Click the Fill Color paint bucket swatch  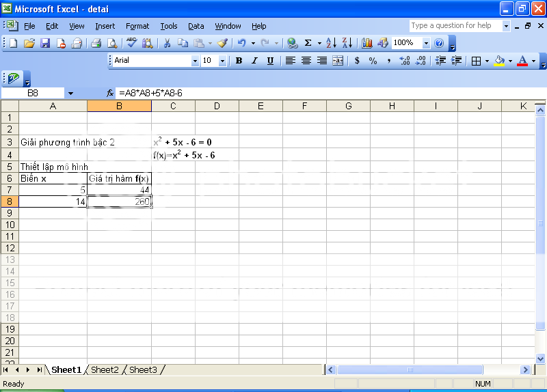click(498, 61)
